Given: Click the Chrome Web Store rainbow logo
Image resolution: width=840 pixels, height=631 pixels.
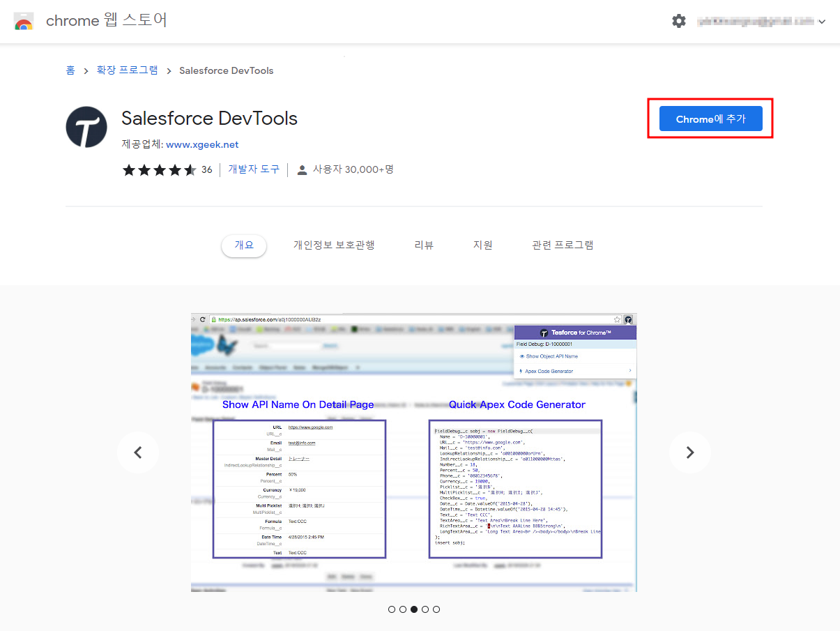Looking at the screenshot, I should click(x=24, y=22).
